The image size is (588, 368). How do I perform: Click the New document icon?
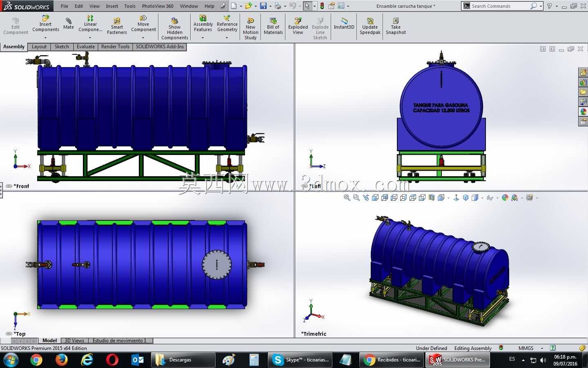[234, 6]
